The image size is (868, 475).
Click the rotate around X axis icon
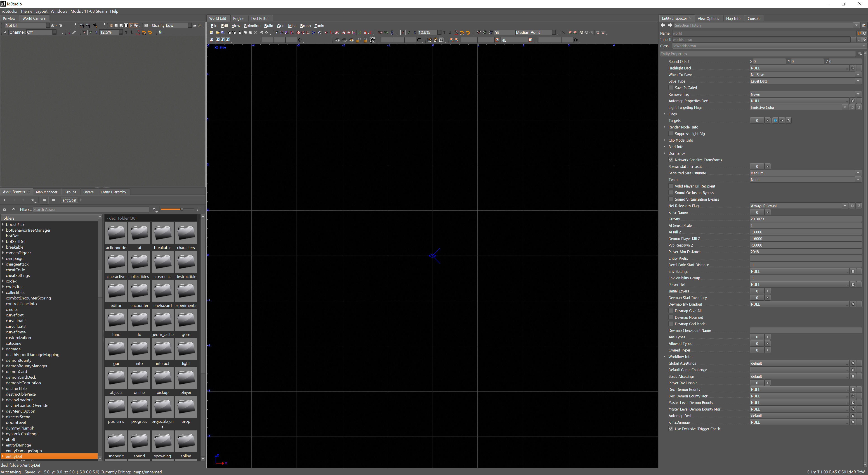click(479, 33)
